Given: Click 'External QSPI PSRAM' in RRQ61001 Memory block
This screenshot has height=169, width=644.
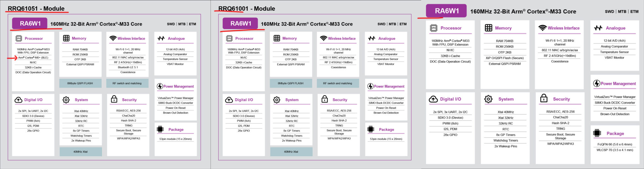Looking at the screenshot, I should pos(291,64).
